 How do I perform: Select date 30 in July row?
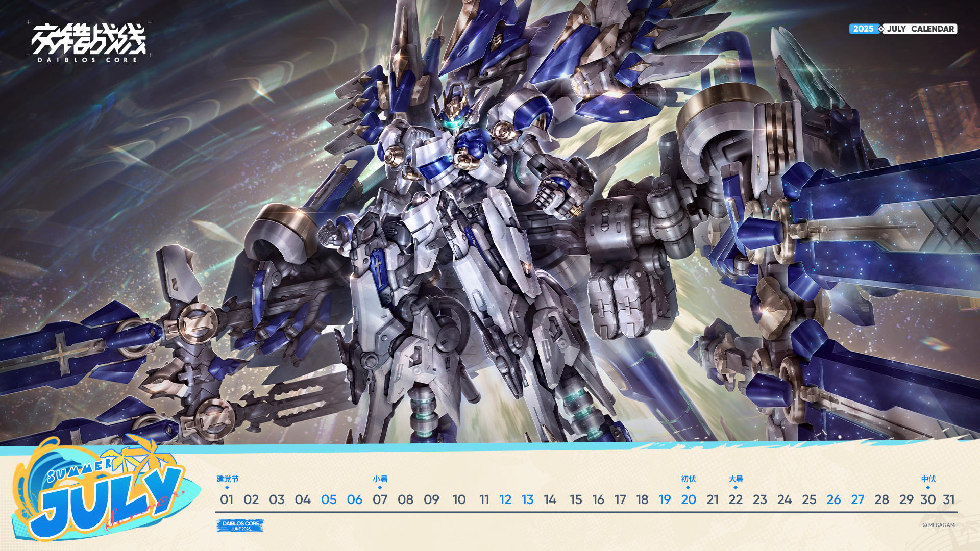[928, 499]
